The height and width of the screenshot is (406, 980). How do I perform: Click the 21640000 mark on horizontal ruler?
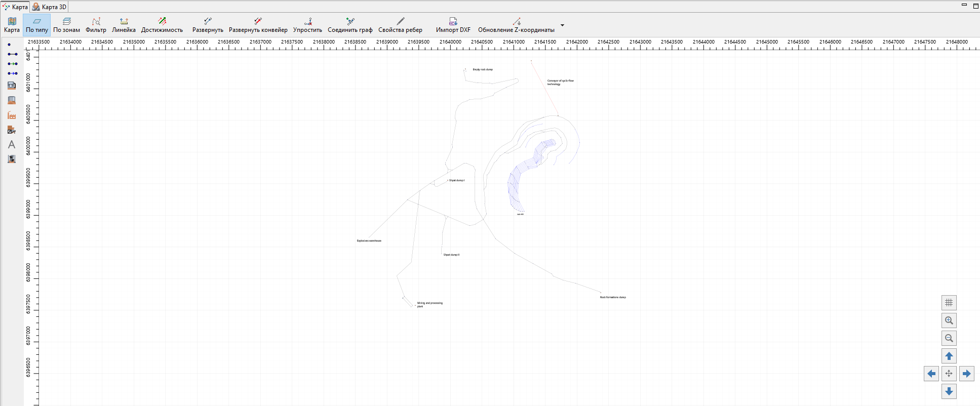[x=450, y=42]
